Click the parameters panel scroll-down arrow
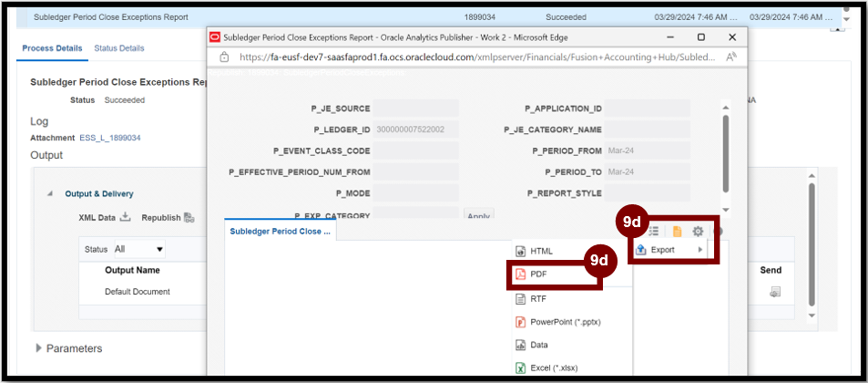 (726, 210)
